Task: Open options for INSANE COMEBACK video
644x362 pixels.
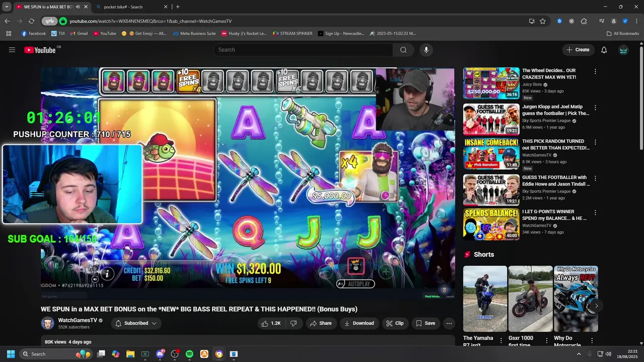Action: pos(595,142)
